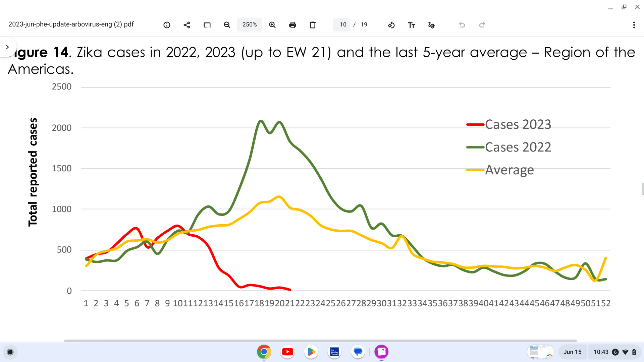The height and width of the screenshot is (362, 644).
Task: Open Chrome from the shelf
Action: click(264, 352)
